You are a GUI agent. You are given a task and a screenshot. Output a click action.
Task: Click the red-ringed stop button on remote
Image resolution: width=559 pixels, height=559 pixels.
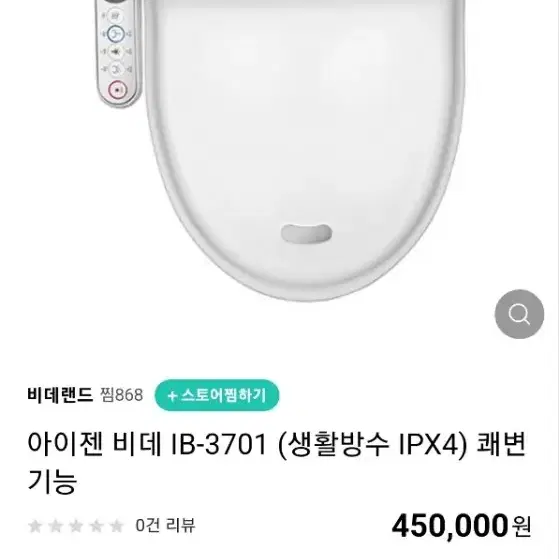117,89
